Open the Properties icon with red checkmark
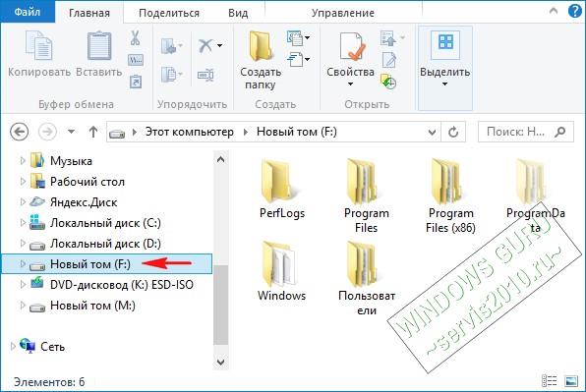Viewport: 586px width, 392px height. (352, 46)
